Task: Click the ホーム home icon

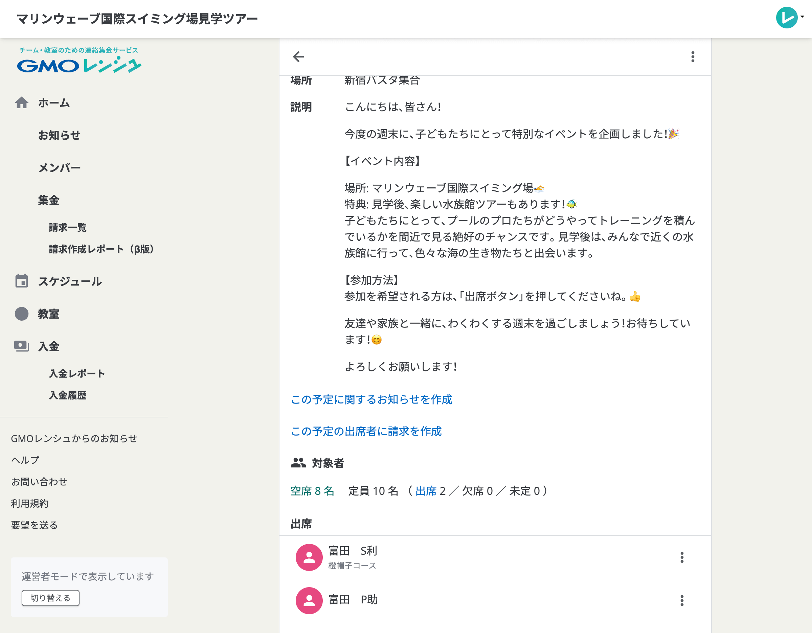Action: coord(22,103)
